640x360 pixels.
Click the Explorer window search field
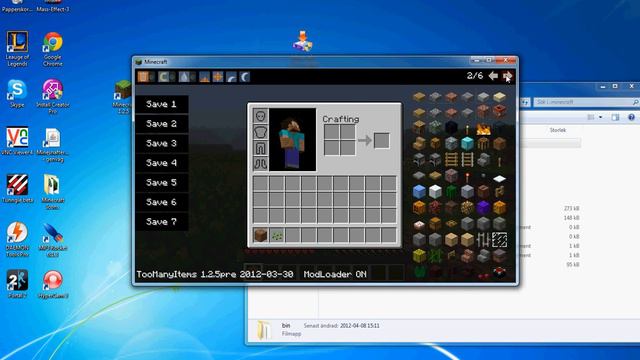(586, 102)
